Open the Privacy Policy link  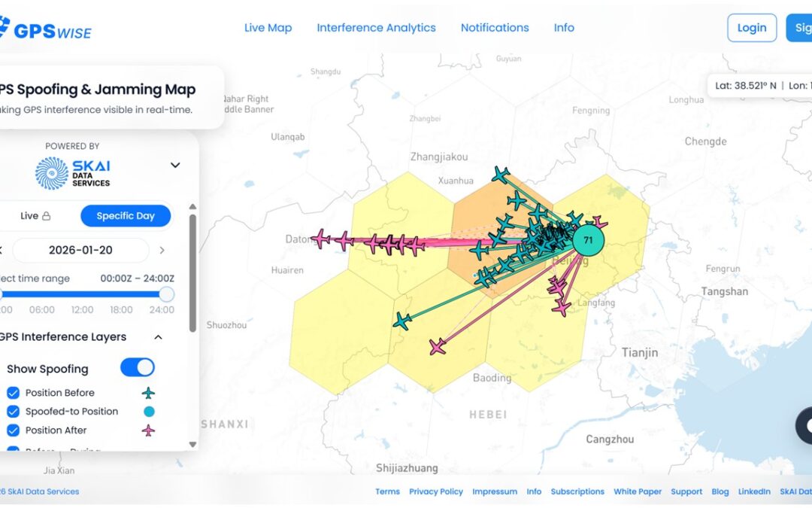pos(435,491)
